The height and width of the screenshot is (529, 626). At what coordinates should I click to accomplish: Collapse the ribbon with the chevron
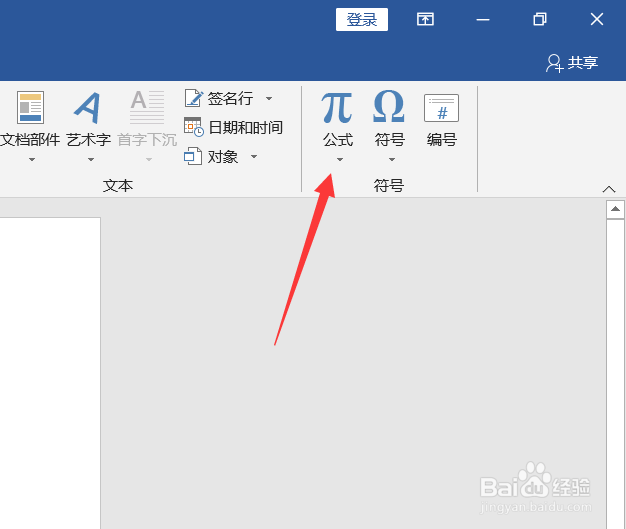pyautogui.click(x=609, y=189)
